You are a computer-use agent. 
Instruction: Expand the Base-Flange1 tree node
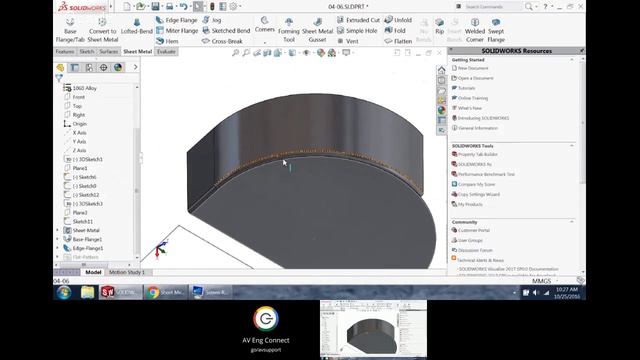pyautogui.click(x=57, y=239)
